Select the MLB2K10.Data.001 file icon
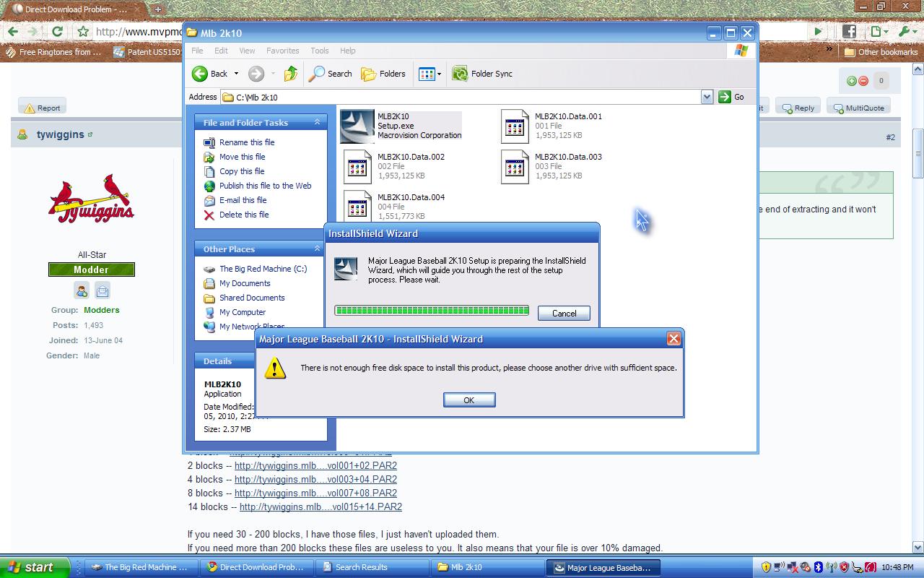Viewport: 924px width, 578px height. (x=515, y=126)
